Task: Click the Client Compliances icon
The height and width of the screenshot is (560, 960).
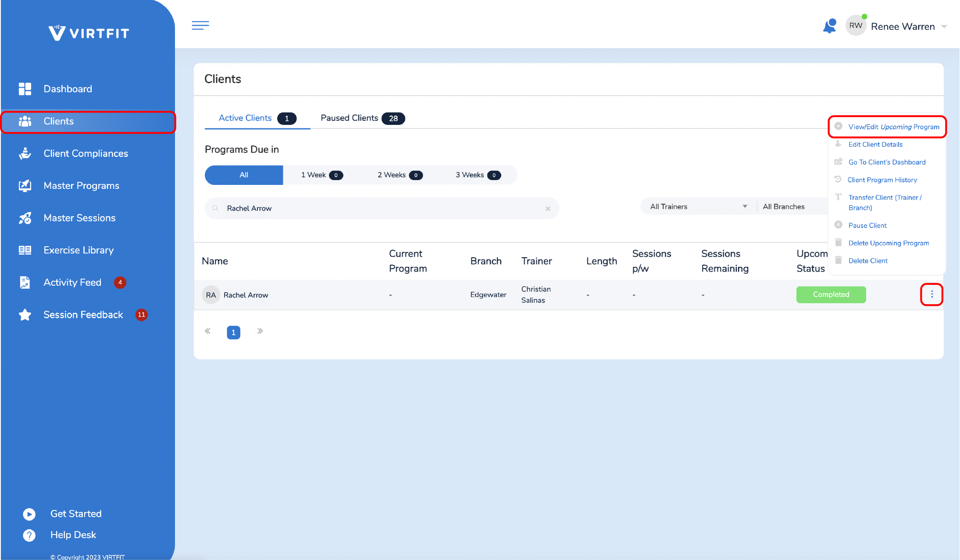Action: coord(25,153)
